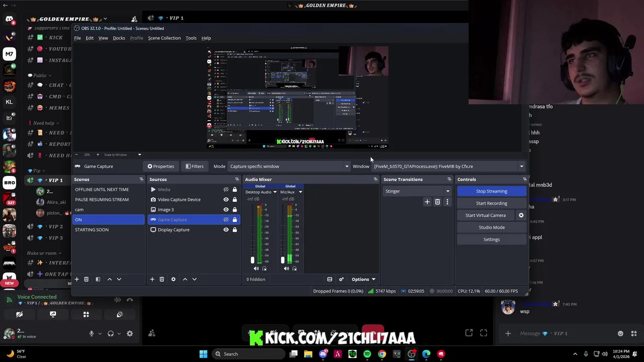Open audio mixer Options dropdown
Image resolution: width=644 pixels, height=362 pixels.
click(363, 279)
